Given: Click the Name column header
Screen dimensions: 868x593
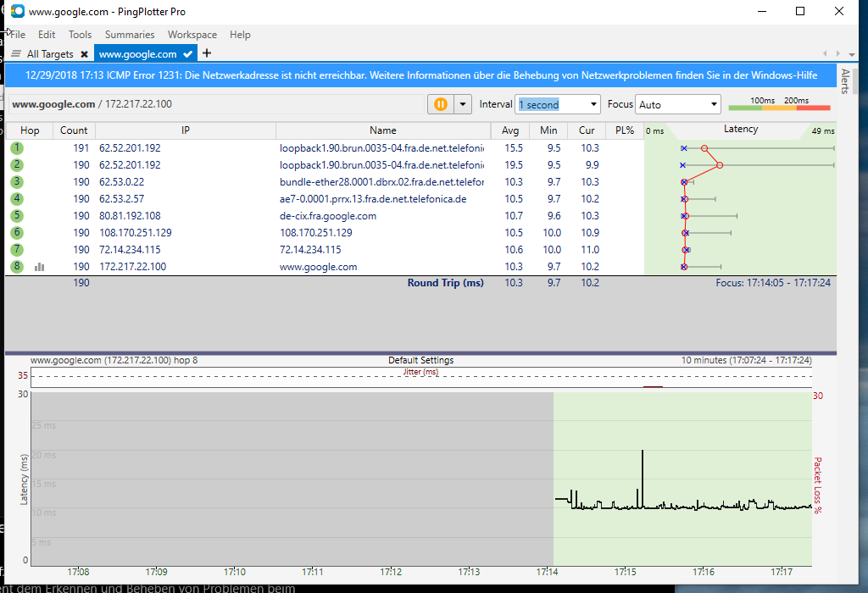Looking at the screenshot, I should tap(383, 130).
